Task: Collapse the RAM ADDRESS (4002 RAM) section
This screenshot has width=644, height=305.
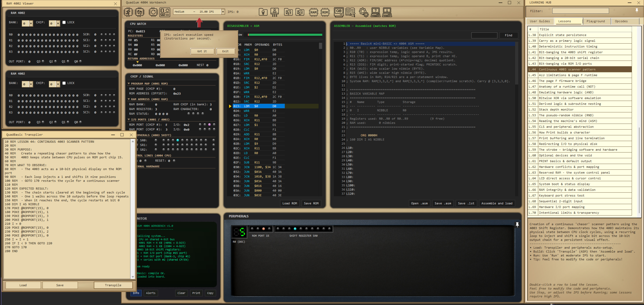Action: tap(129, 99)
